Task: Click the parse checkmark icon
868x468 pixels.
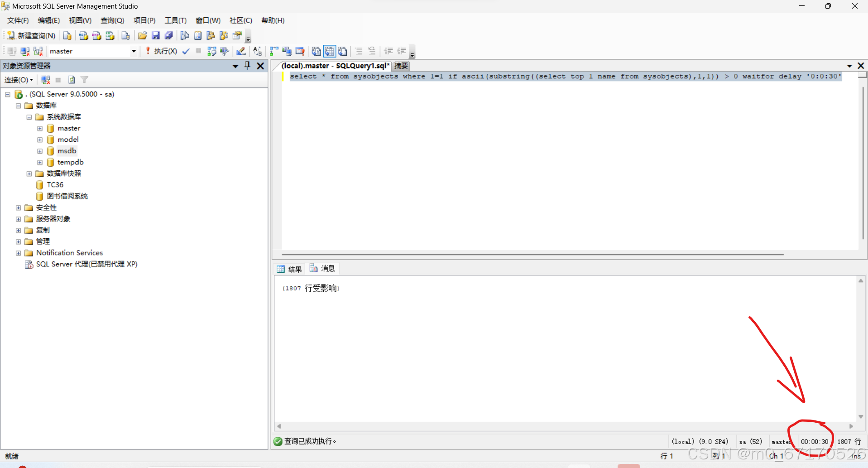Action: click(x=186, y=51)
